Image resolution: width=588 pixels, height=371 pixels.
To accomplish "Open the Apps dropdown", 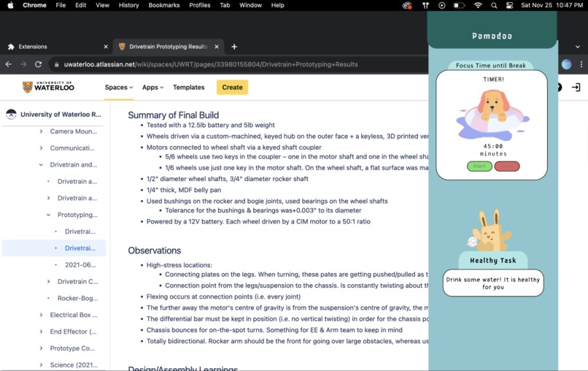I will click(x=152, y=87).
